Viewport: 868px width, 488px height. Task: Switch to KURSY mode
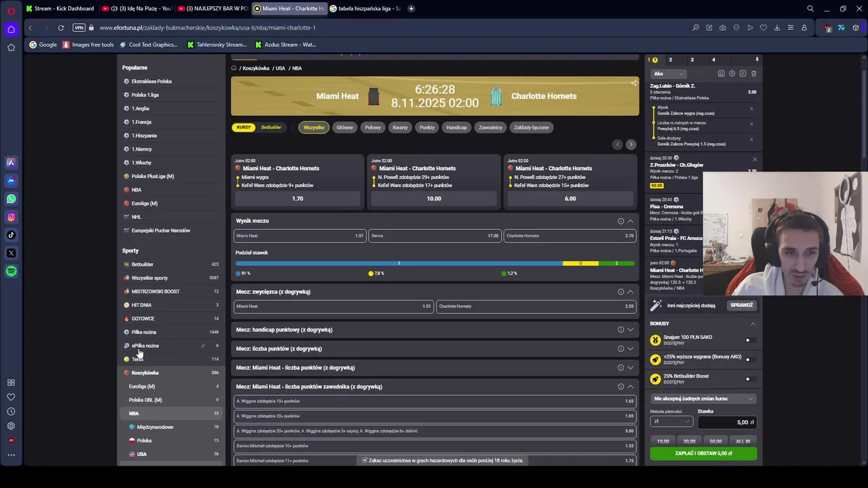[243, 127]
